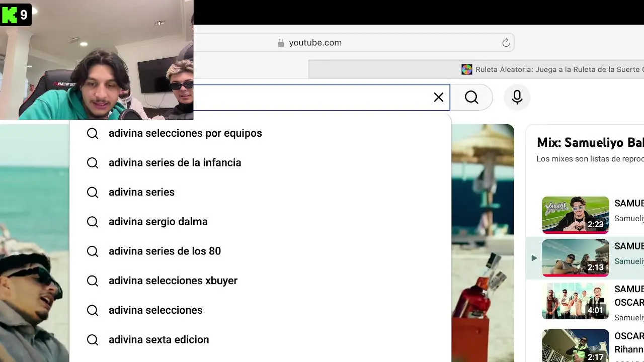Click the lock icon beside youtube.com
Screen dimensions: 644x362
coord(281,43)
